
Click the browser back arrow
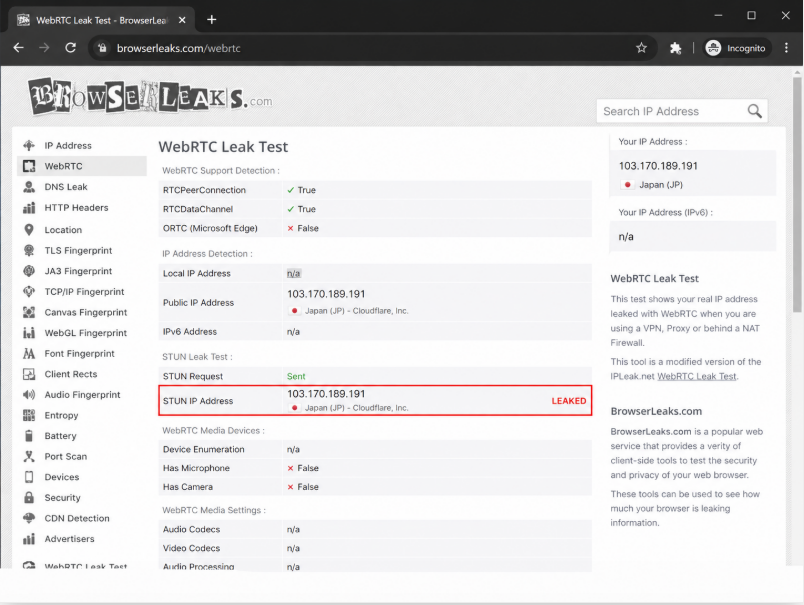click(x=18, y=48)
